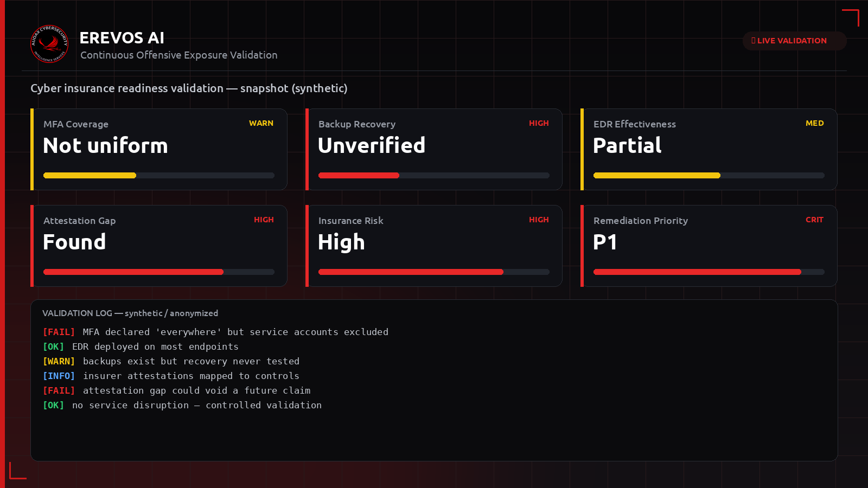
Task: Click the Cyber insurance readiness validation heading
Action: click(189, 88)
